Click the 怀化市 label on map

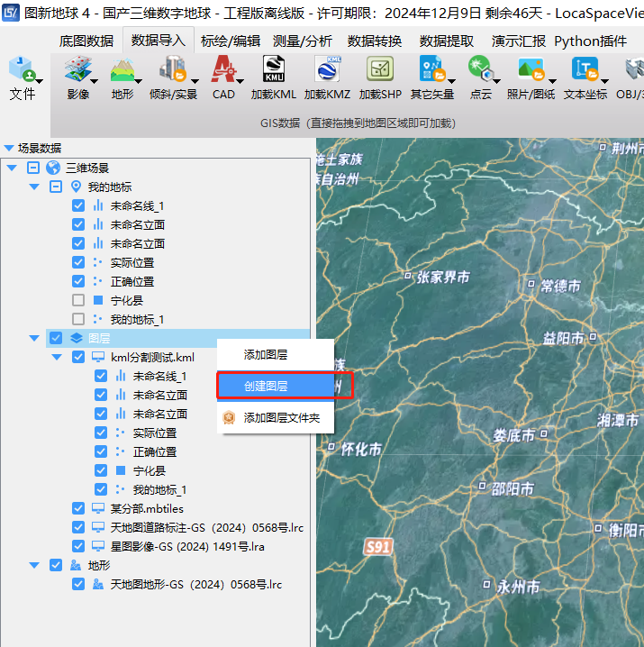[x=361, y=449]
